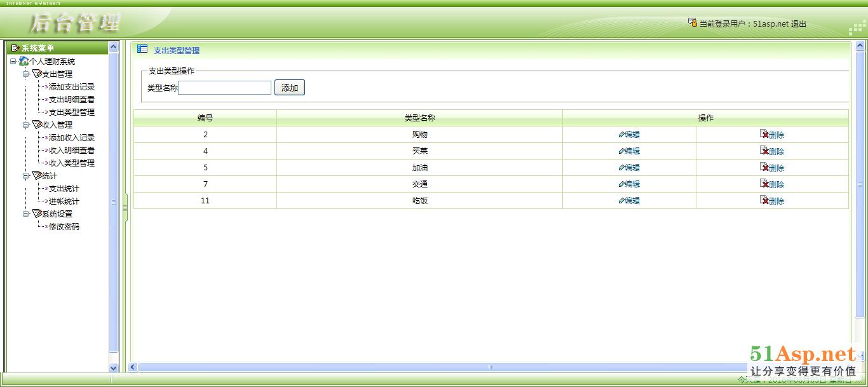
Task: Click the user icon beside 当前登录用户
Action: 692,23
